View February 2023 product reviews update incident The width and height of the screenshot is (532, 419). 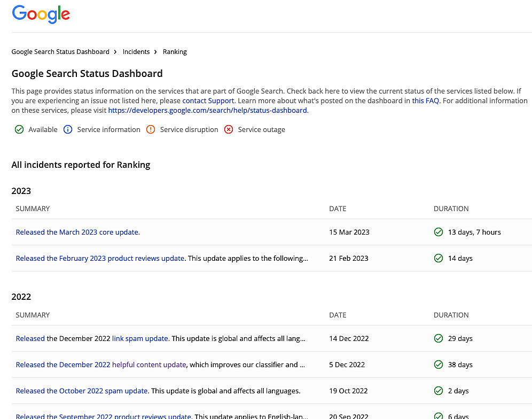coord(100,258)
